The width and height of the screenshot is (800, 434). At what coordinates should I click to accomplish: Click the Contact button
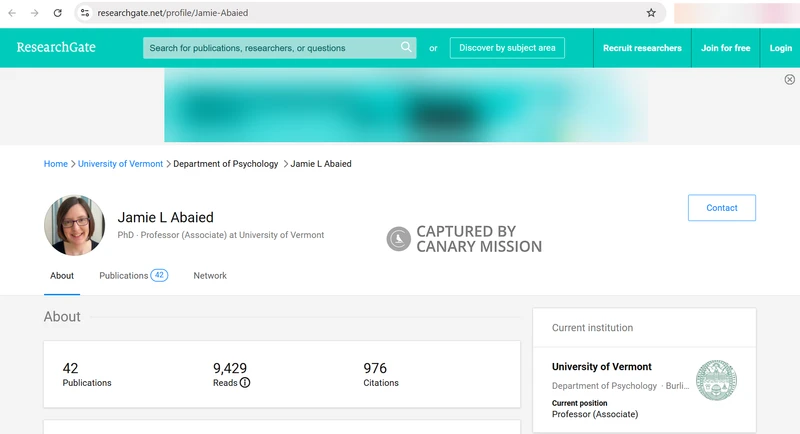(722, 208)
